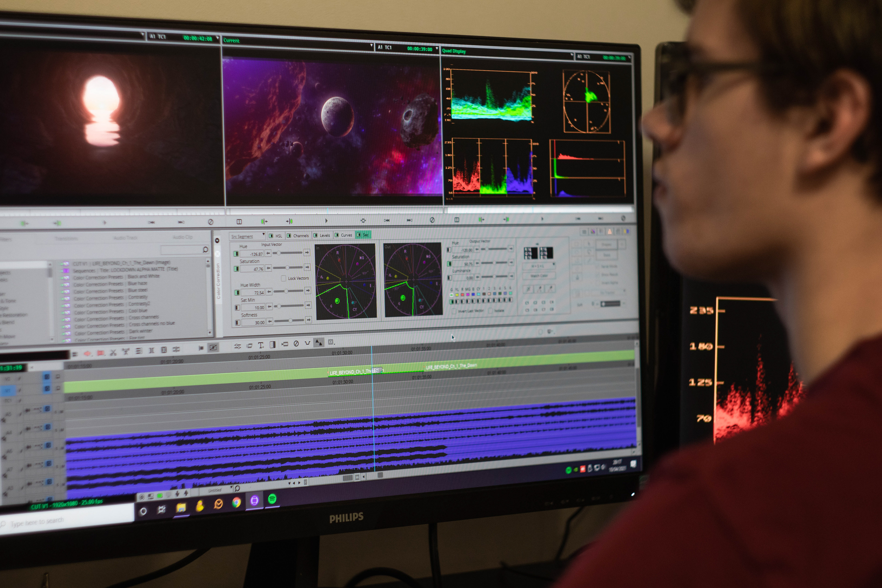This screenshot has height=588, width=882.
Task: Toggle the input Hue enable button
Action: click(x=236, y=254)
